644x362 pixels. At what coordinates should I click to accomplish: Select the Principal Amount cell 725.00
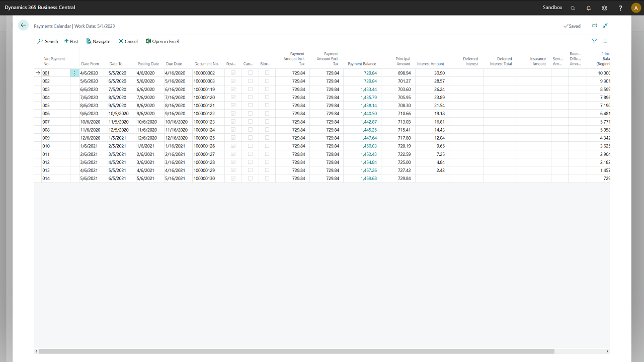[398, 162]
